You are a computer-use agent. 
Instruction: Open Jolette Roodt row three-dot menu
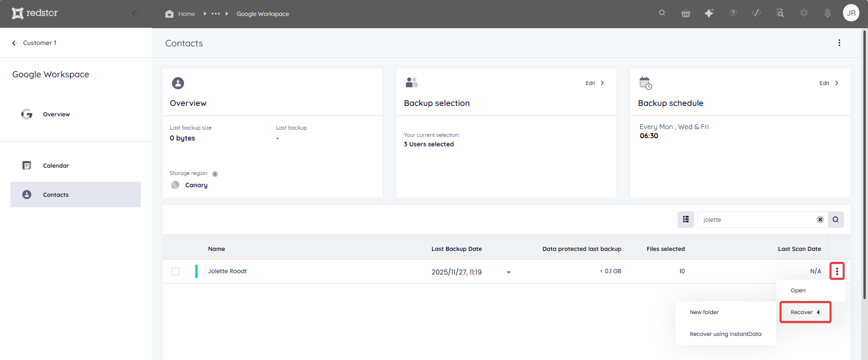click(x=837, y=271)
